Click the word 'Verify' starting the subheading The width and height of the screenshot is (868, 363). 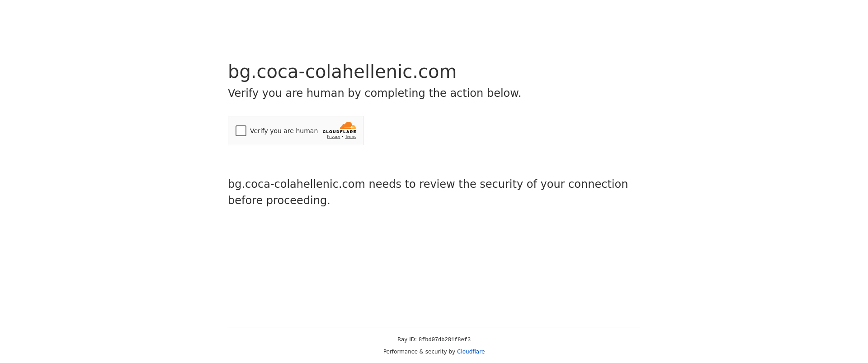click(243, 93)
